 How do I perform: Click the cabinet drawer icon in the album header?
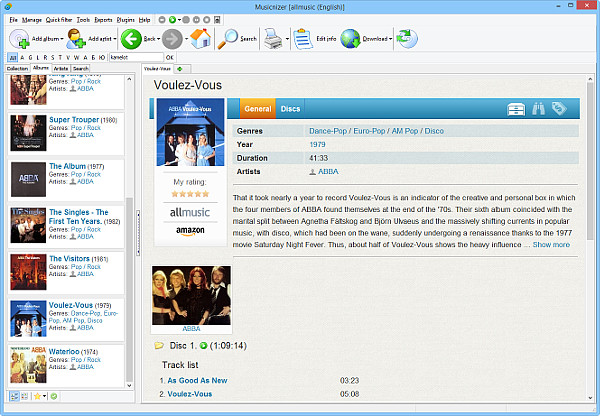516,109
